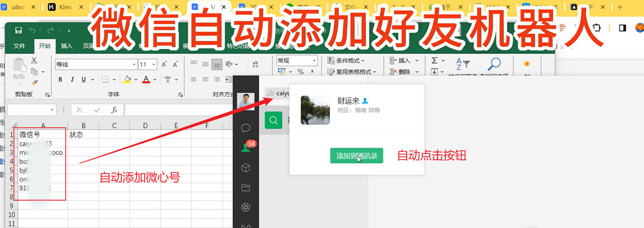Select cell containing 微信号
The height and width of the screenshot is (228, 644).
[x=42, y=134]
